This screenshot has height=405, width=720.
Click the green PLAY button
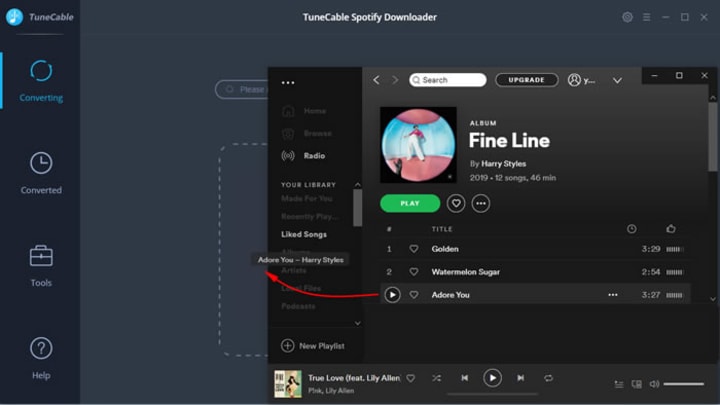coord(410,203)
